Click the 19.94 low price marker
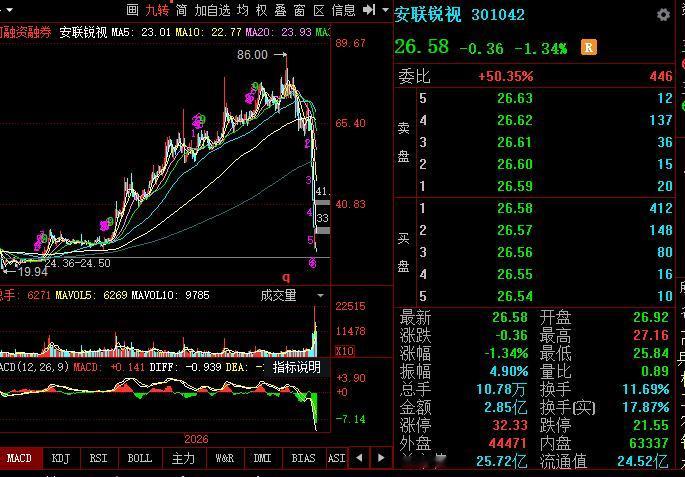Image resolution: width=685 pixels, height=477 pixels. pyautogui.click(x=33, y=272)
